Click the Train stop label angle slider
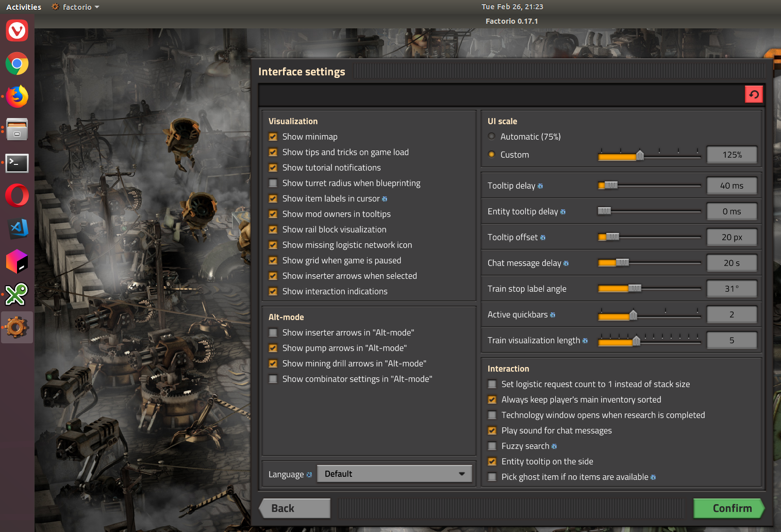 tap(650, 288)
